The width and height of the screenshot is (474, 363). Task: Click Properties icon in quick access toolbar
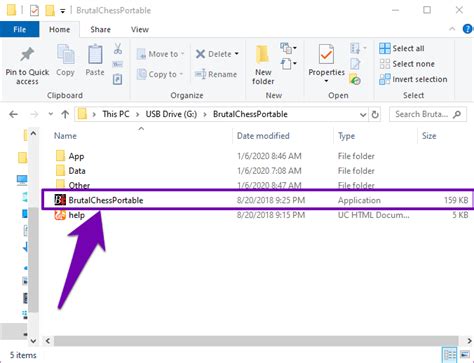point(34,10)
